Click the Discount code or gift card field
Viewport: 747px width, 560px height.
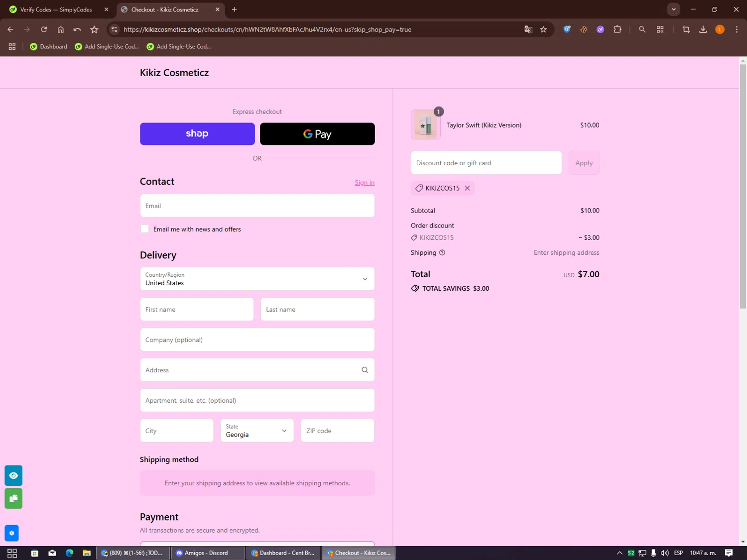pyautogui.click(x=486, y=163)
